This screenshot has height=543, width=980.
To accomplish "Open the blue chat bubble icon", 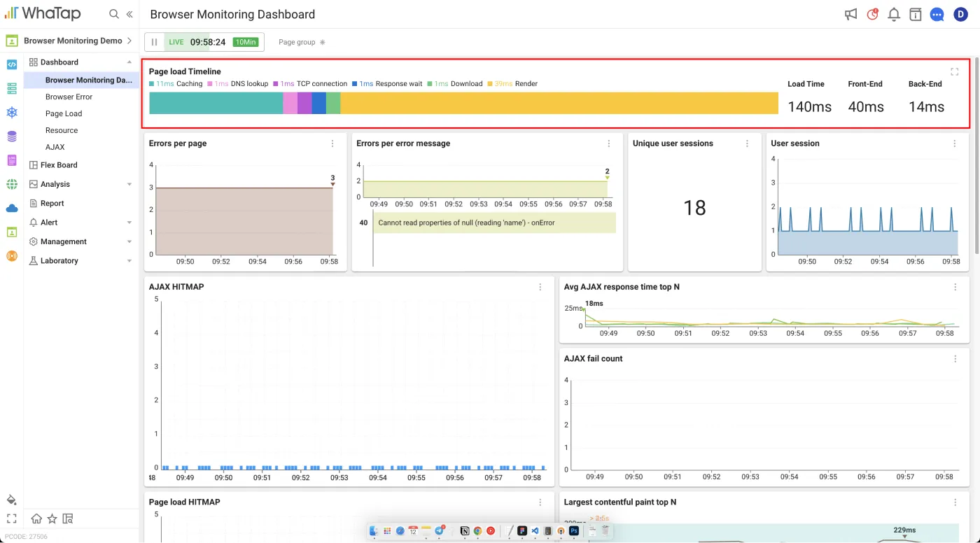I will 937,14.
